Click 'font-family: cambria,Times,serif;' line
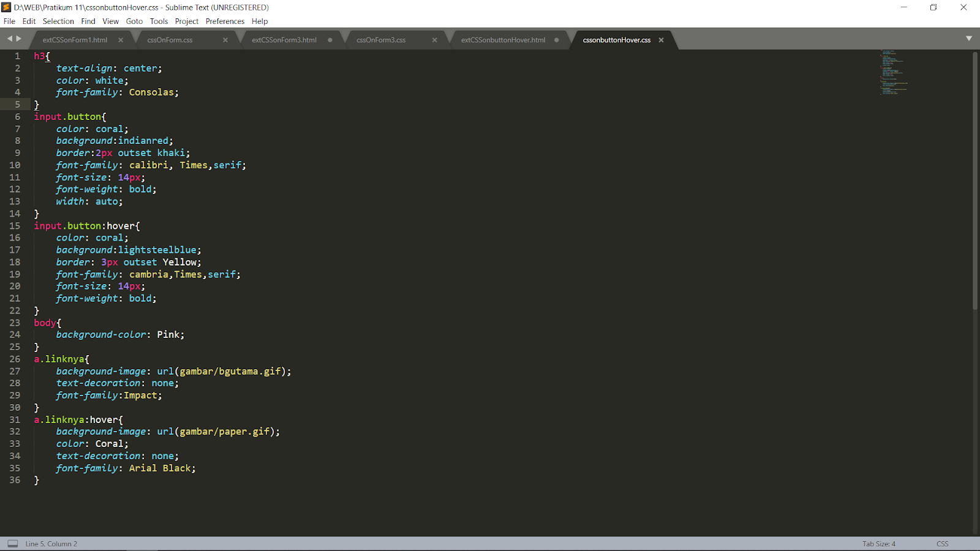Screen dimensions: 980x551 pos(148,274)
